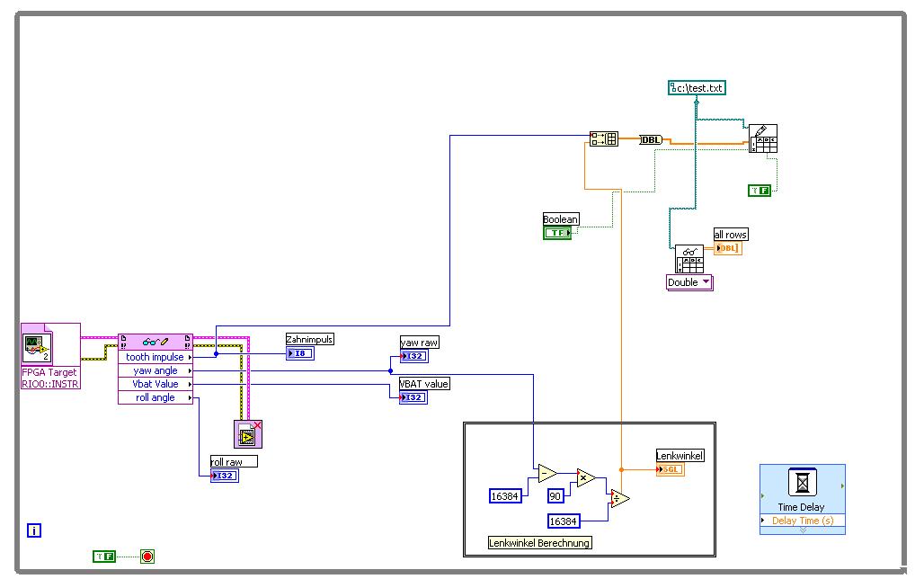This screenshot has width=924, height=579.
Task: Select the tooth impulse row
Action: 155,357
